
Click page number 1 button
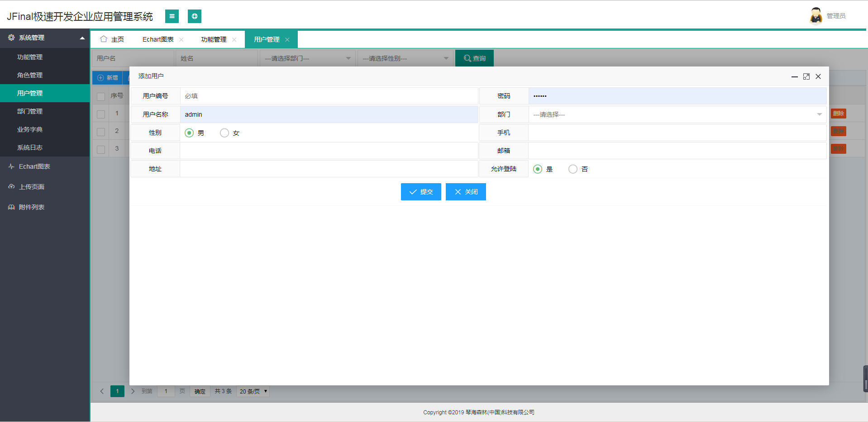117,391
